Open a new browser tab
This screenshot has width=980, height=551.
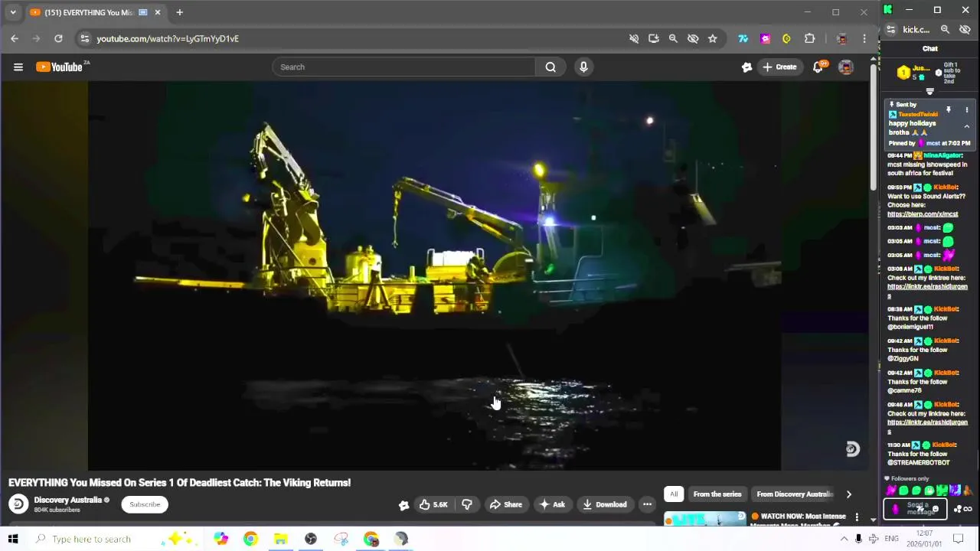point(179,12)
